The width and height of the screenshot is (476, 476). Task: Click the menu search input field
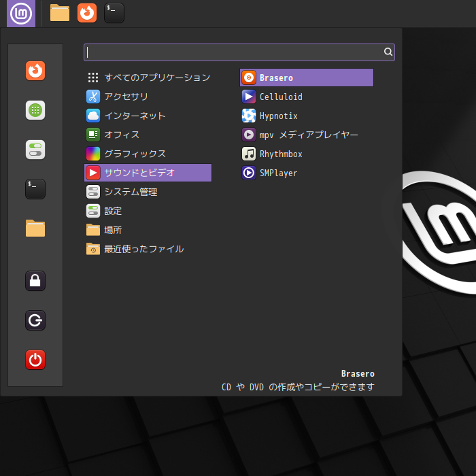(235, 52)
